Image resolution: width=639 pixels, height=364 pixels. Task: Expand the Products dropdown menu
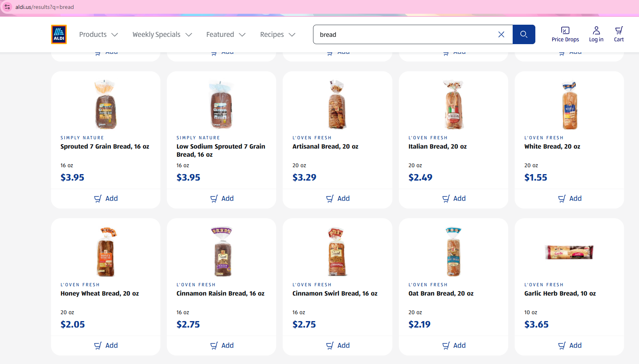[x=98, y=34]
